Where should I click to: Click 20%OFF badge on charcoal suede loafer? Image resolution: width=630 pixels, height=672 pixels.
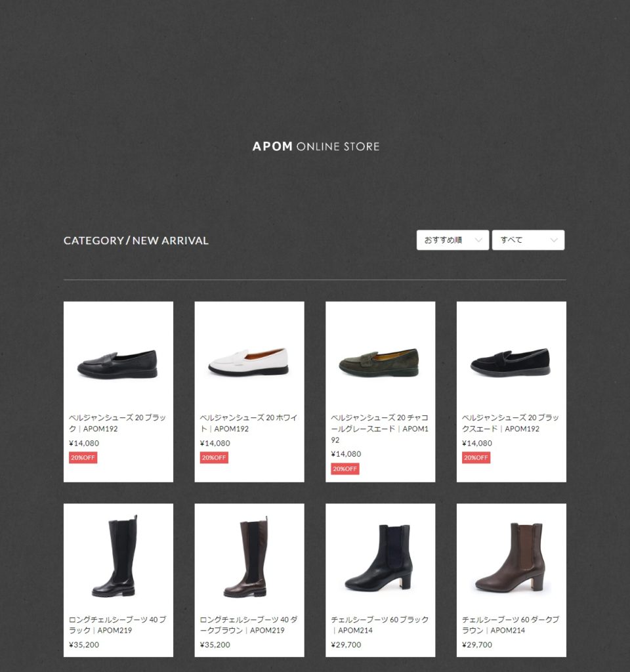click(345, 469)
